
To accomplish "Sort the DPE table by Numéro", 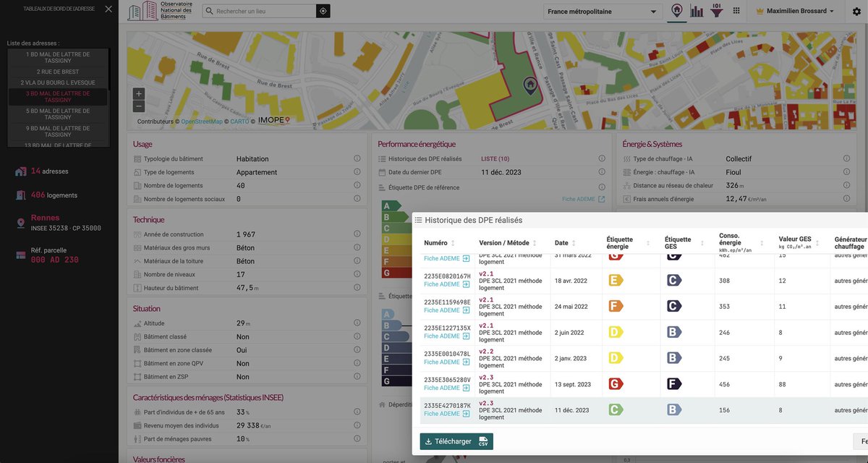I will pos(453,243).
